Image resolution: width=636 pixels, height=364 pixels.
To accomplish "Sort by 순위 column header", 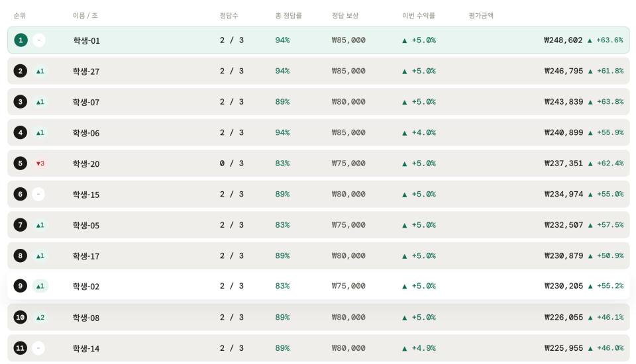I will coord(19,15).
